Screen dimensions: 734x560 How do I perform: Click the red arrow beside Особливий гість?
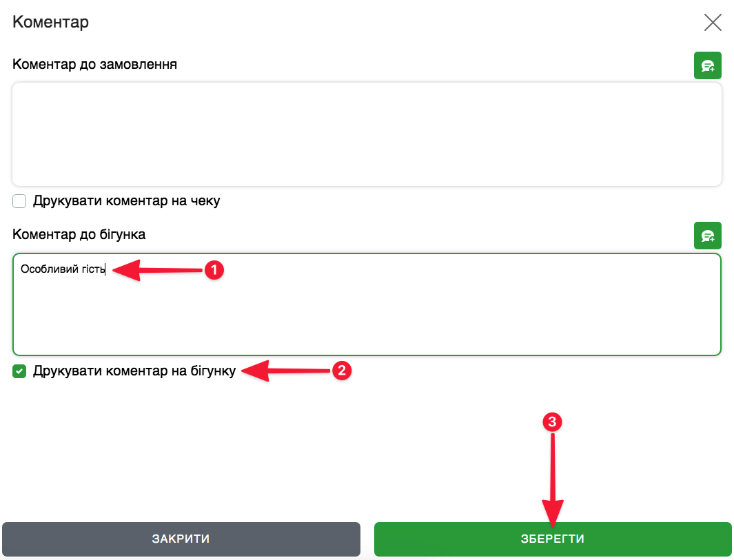click(x=159, y=271)
